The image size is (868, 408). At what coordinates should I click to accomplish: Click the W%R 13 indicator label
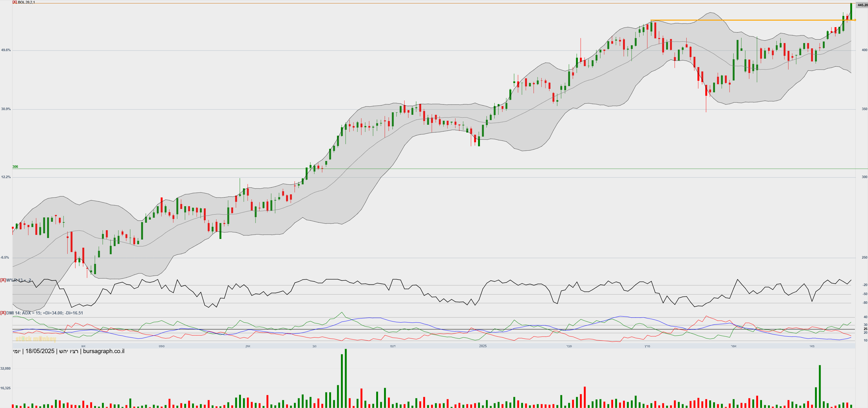click(x=18, y=280)
